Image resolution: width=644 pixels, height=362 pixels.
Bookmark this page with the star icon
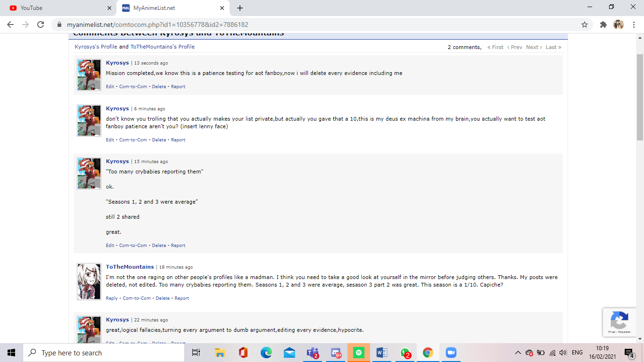tap(585, 25)
